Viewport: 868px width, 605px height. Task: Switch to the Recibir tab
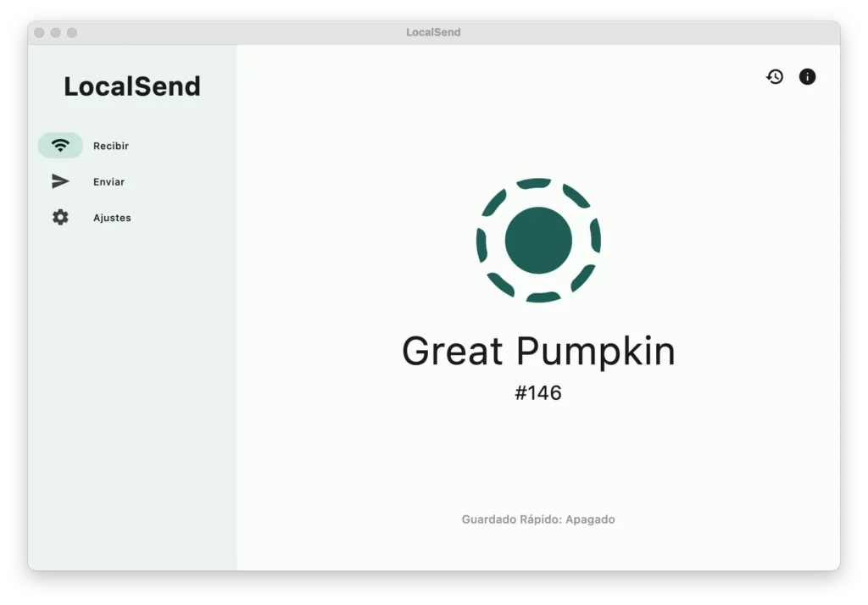111,146
